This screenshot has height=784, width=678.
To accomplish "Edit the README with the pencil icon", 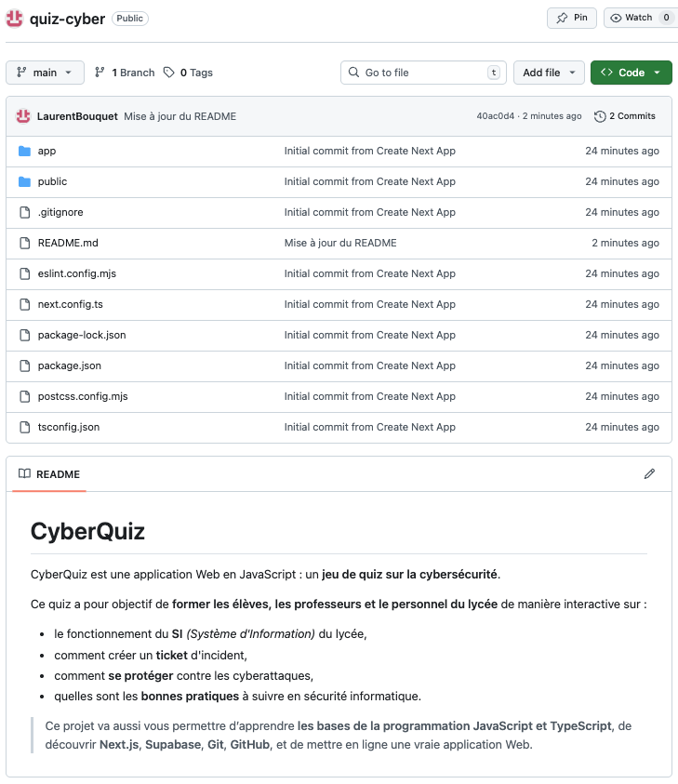I will point(649,474).
